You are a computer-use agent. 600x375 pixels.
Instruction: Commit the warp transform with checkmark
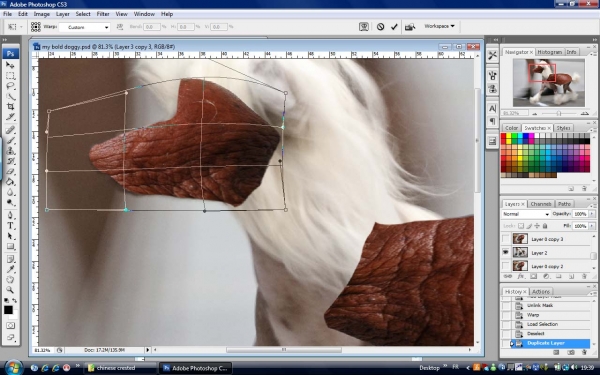point(394,27)
